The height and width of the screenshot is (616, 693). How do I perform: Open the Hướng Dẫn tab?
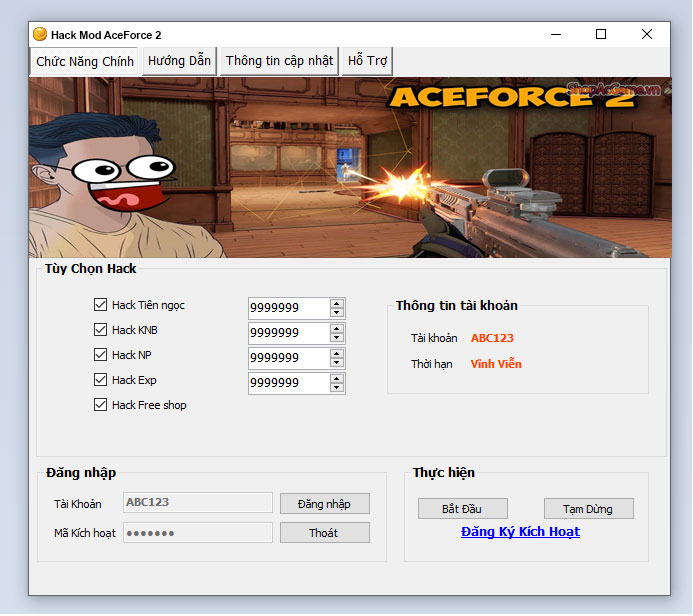pyautogui.click(x=179, y=61)
